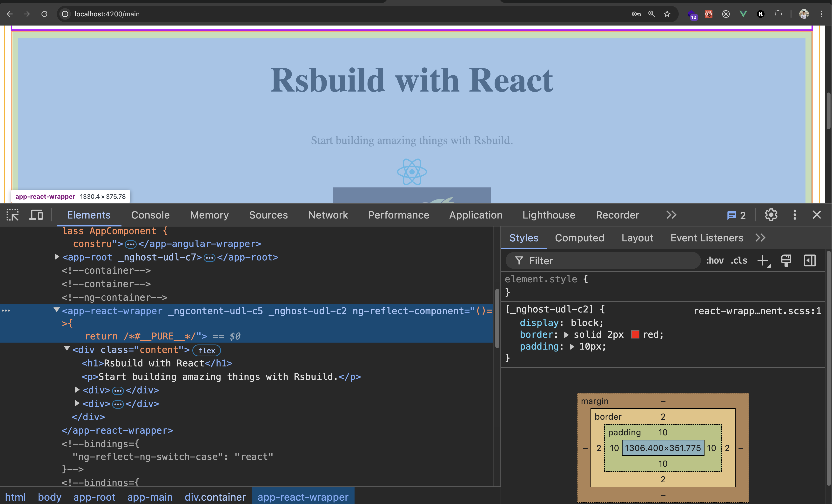Toggle element state with :hov
Image resolution: width=832 pixels, height=504 pixels.
click(x=715, y=260)
